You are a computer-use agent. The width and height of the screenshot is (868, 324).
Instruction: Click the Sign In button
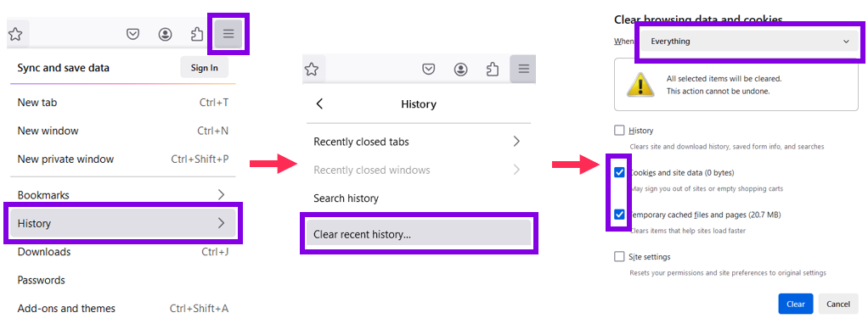(x=205, y=68)
